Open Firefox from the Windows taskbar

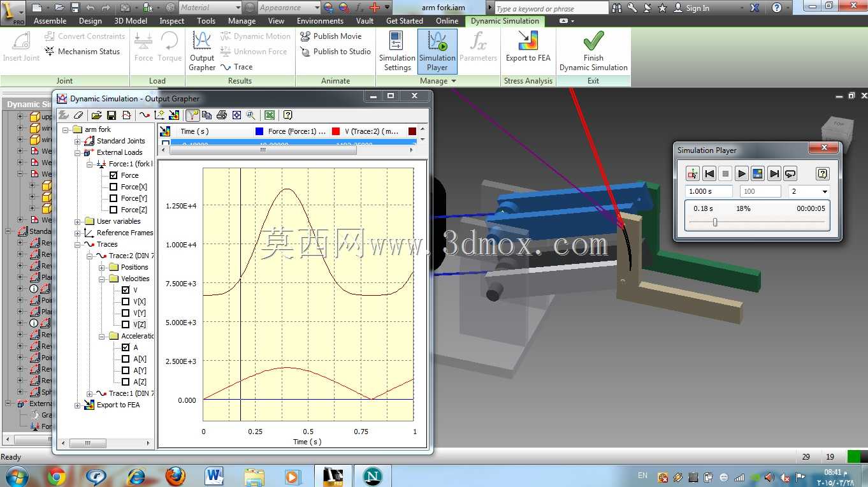175,476
